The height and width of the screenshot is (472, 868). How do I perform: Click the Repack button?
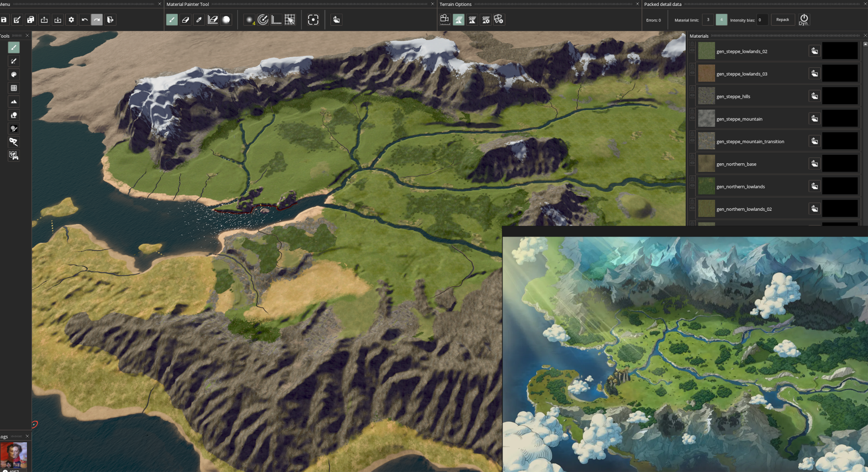[782, 20]
